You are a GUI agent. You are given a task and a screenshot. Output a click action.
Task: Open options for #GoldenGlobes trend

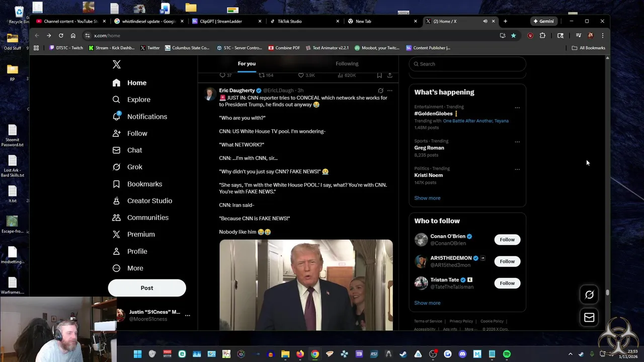point(517,108)
